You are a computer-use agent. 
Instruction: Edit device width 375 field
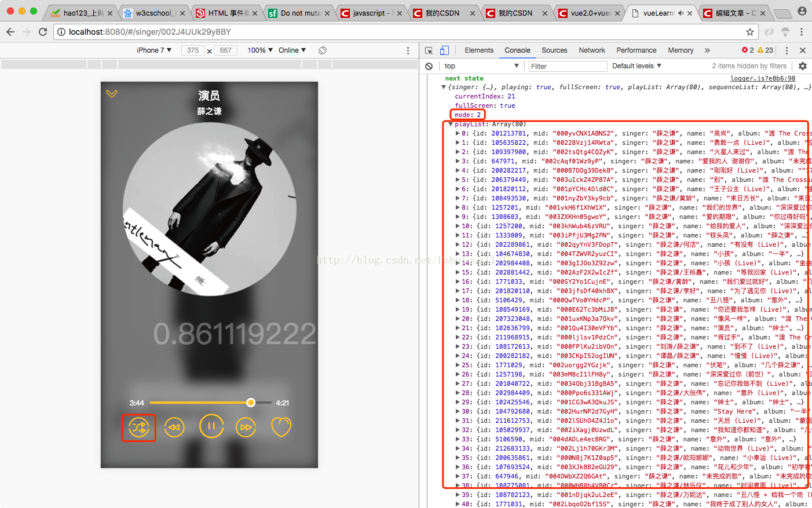click(193, 50)
